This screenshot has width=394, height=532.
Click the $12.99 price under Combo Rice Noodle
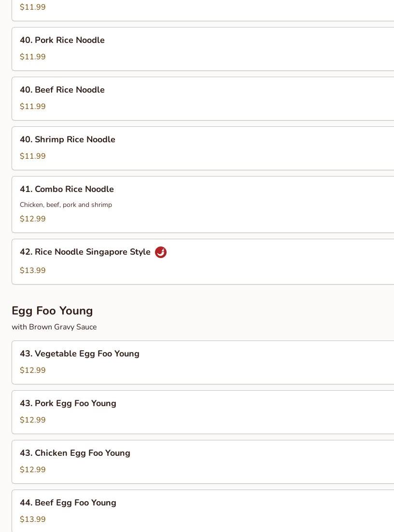(33, 219)
